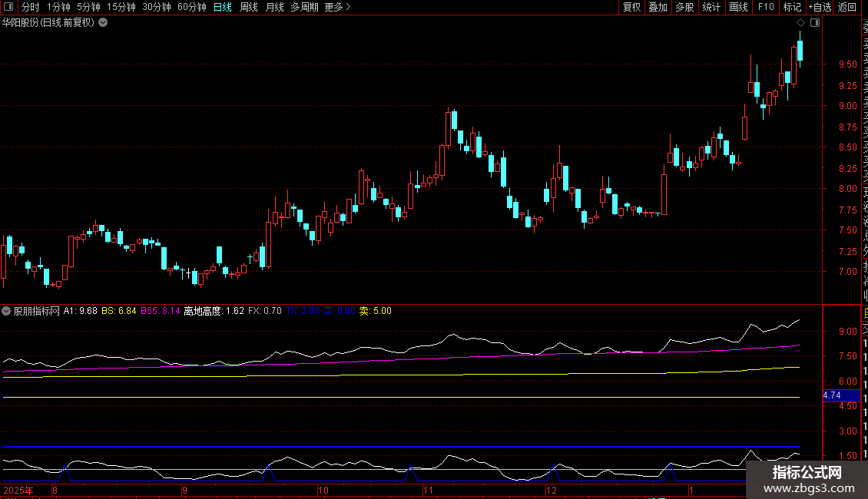868x499 pixels.
Task: Open the 叠加 overlay tool
Action: click(x=658, y=7)
